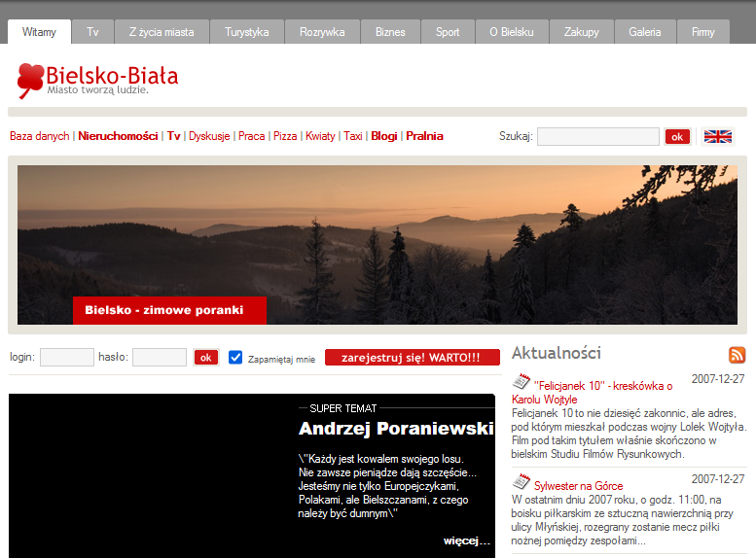This screenshot has height=558, width=756.
Task: Open the Biznes tab
Action: click(390, 32)
